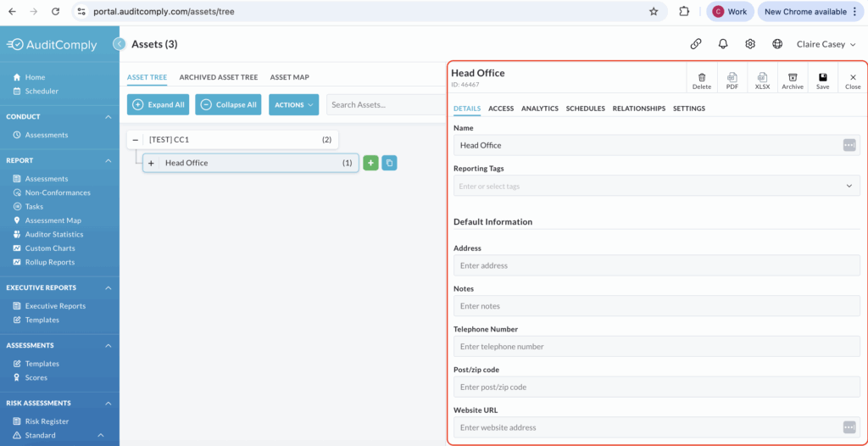Viewport: 868px width, 446px height.
Task: Click the green add child asset button
Action: tap(370, 163)
